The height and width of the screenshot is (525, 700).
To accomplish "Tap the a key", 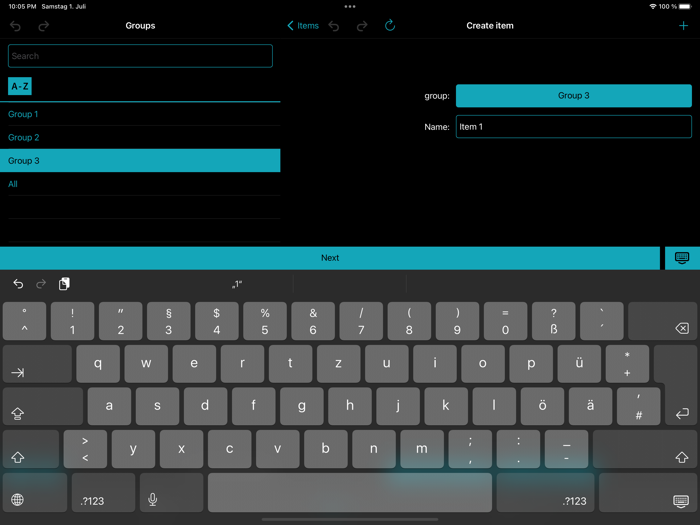I will (x=109, y=406).
